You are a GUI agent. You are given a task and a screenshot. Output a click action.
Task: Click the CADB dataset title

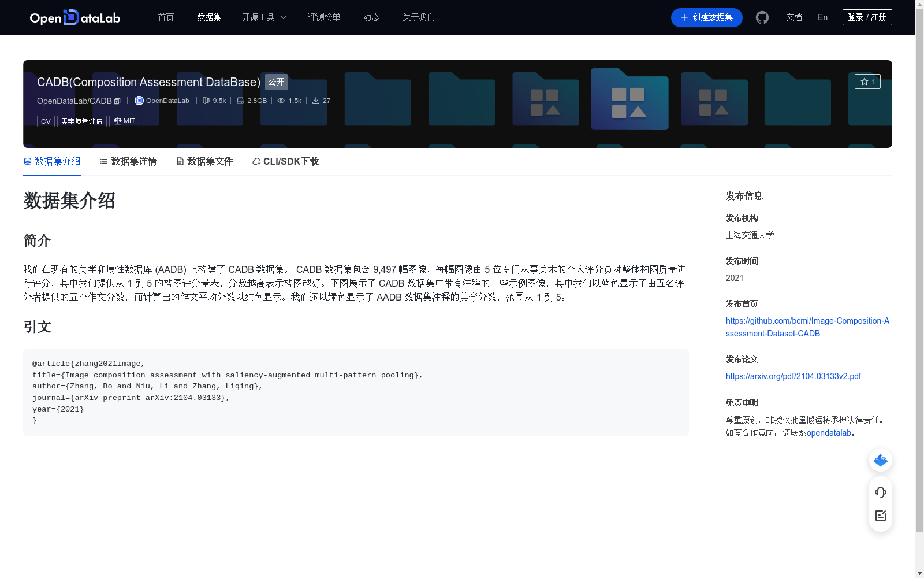[x=148, y=82]
